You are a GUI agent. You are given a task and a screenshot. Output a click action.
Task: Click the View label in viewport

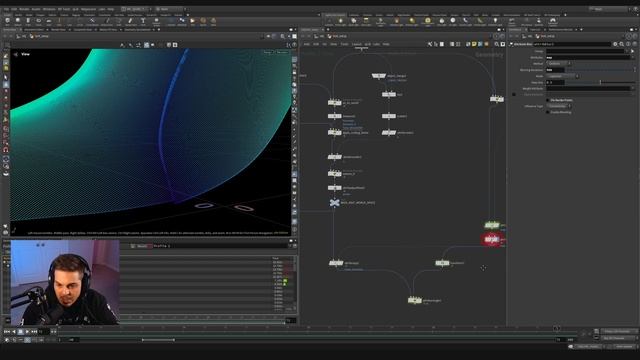pyautogui.click(x=25, y=54)
